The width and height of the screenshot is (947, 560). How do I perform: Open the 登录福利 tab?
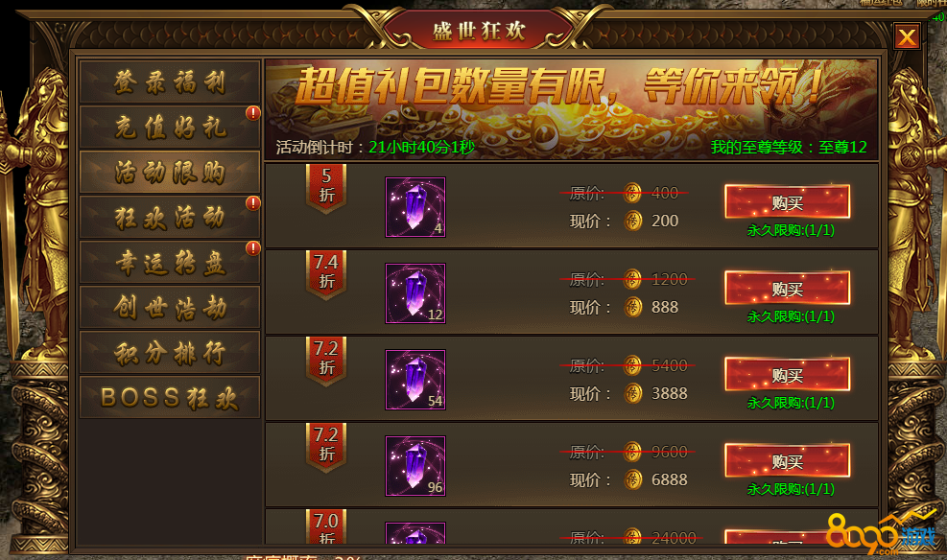170,82
